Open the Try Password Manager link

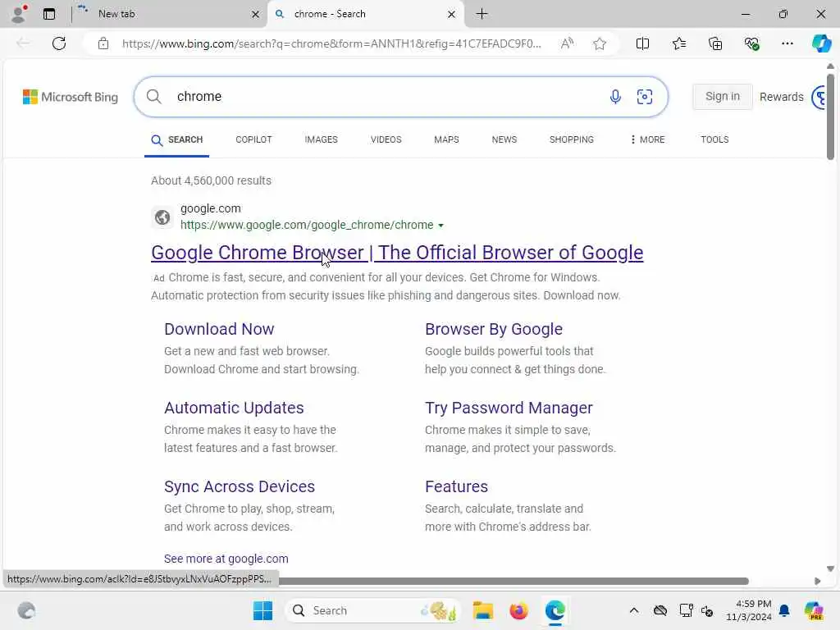pos(509,408)
